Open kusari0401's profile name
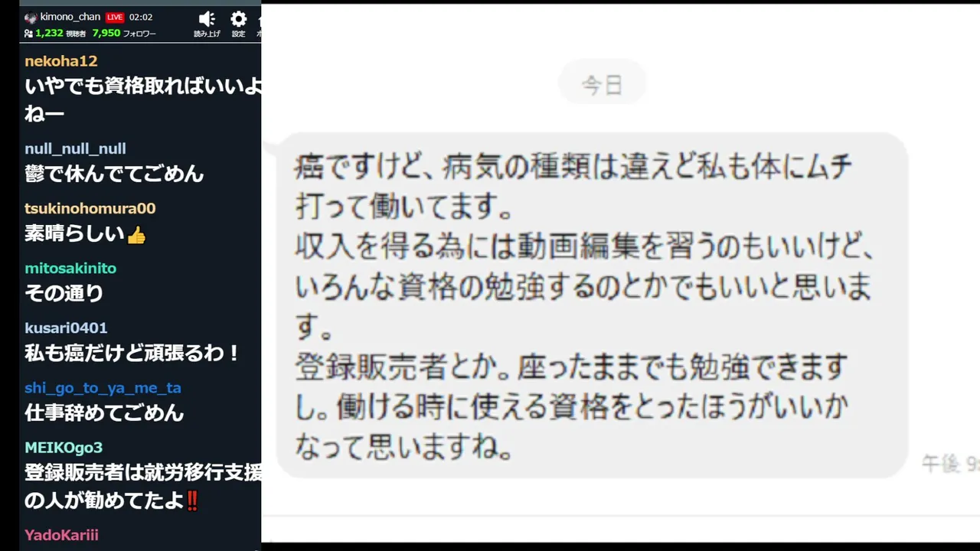This screenshot has width=980, height=551. click(66, 328)
